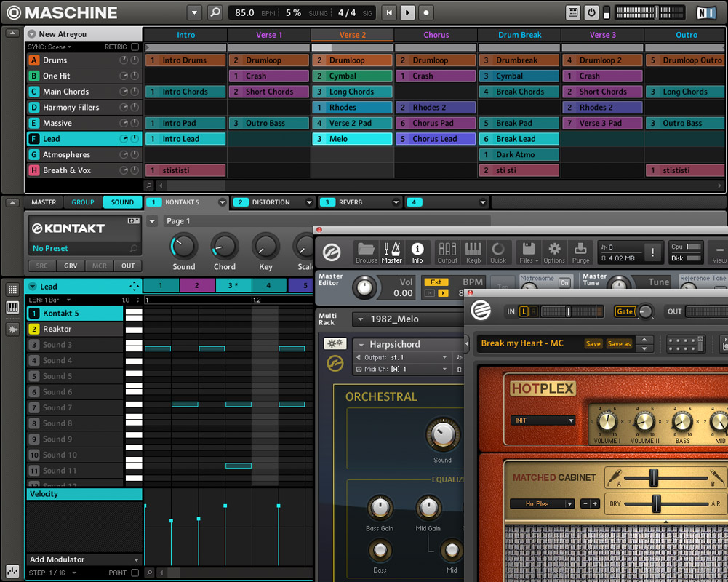Click the Kontakt Info icon
This screenshot has width=728, height=582.
[417, 252]
